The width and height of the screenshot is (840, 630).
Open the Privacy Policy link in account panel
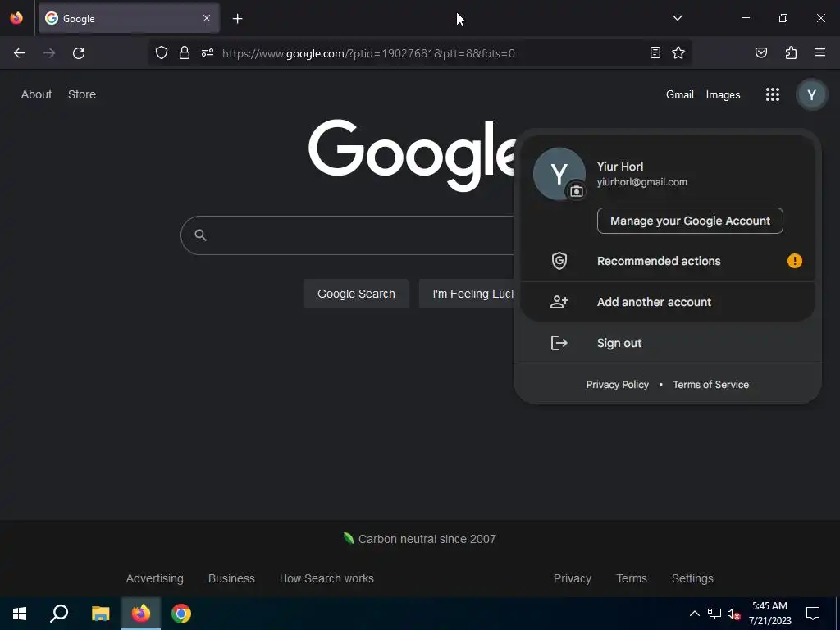[617, 385]
